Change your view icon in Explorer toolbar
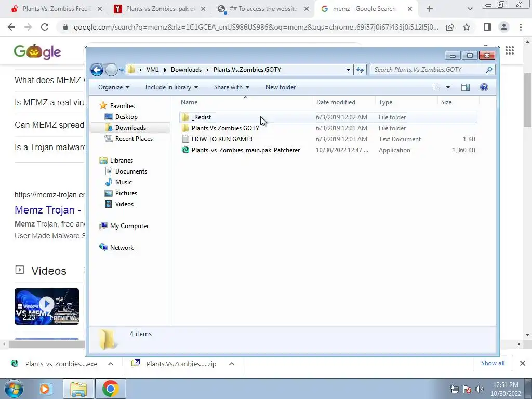The image size is (532, 399). (436, 87)
